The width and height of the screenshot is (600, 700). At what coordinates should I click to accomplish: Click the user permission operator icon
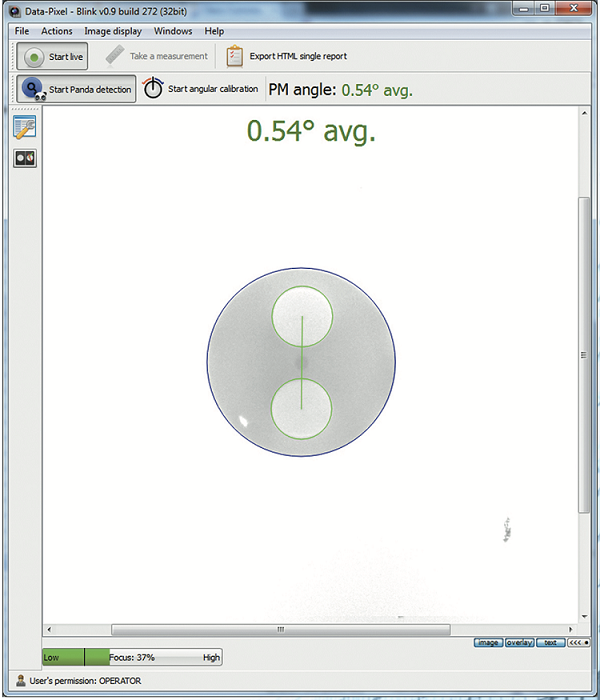[x=20, y=681]
